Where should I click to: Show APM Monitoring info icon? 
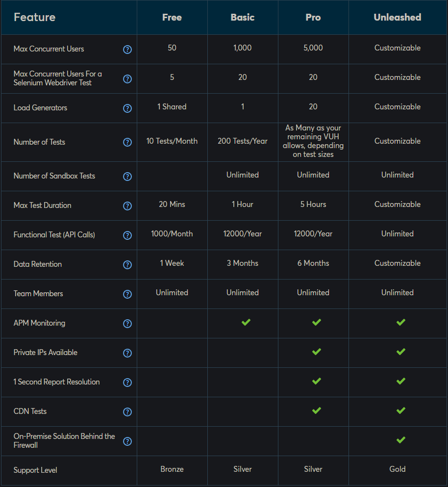[127, 324]
